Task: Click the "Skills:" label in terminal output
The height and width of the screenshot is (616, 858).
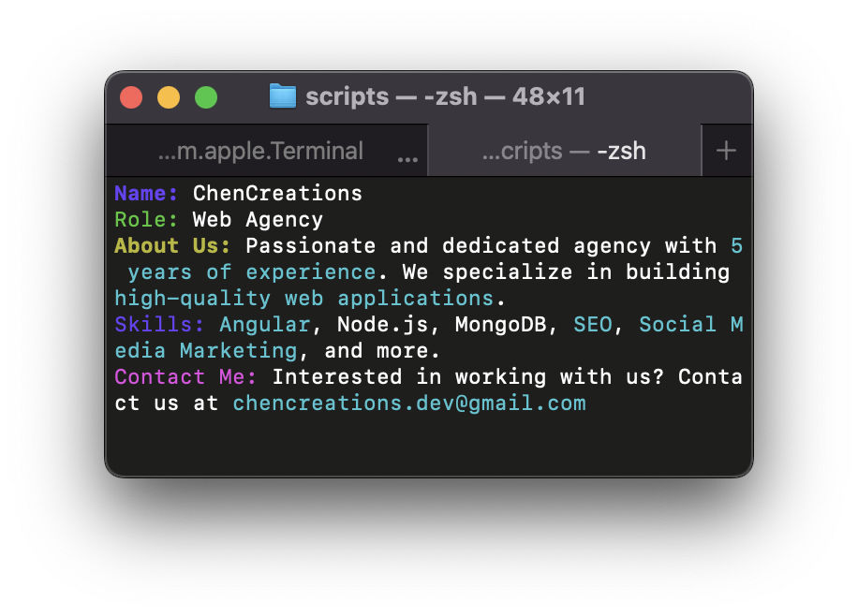Action: click(159, 325)
